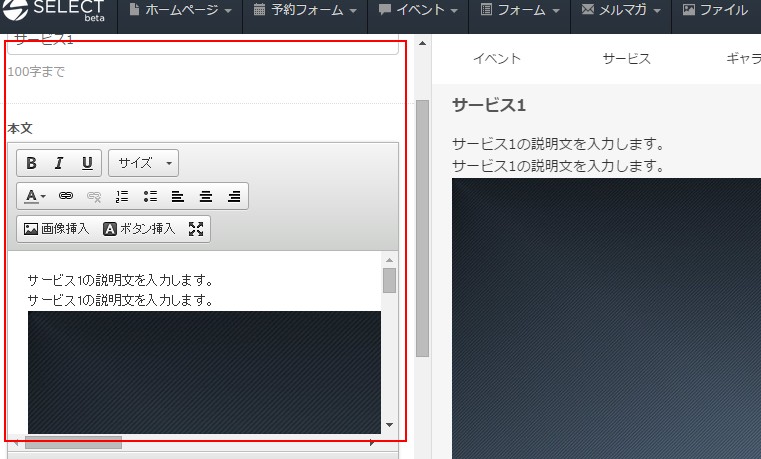Click the left panel vertical scrollbar thumb

(x=422, y=229)
